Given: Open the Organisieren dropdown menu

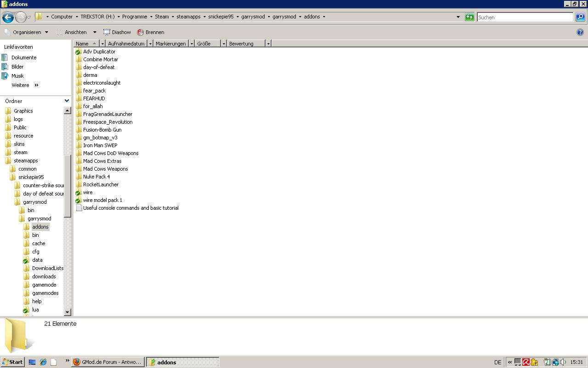Looking at the screenshot, I should pos(26,32).
